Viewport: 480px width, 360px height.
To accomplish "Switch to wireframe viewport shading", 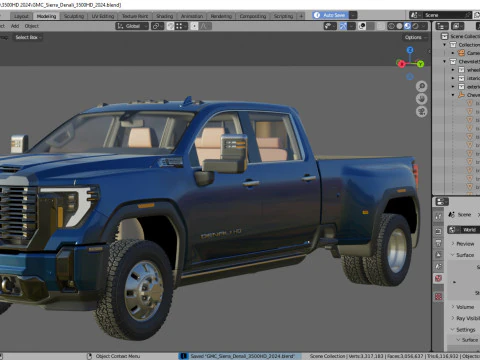I will click(x=391, y=26).
